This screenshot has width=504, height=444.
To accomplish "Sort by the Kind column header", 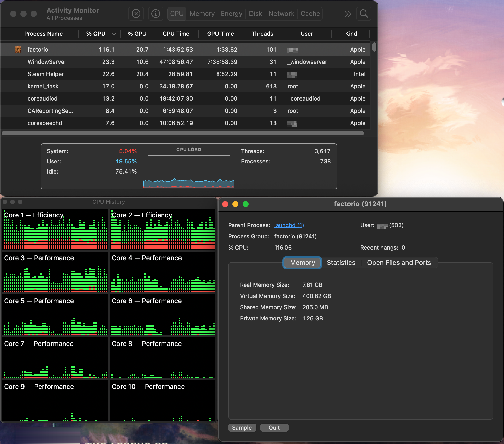I will (x=351, y=34).
